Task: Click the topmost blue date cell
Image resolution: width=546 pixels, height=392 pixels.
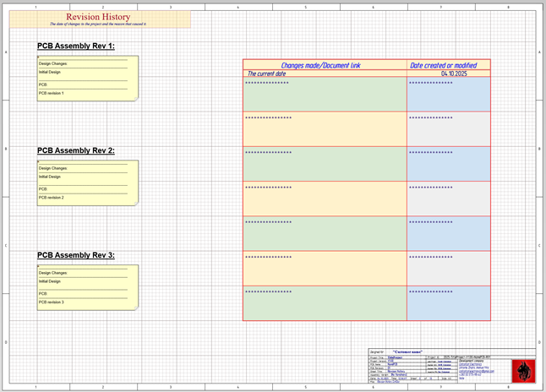Action: point(448,96)
